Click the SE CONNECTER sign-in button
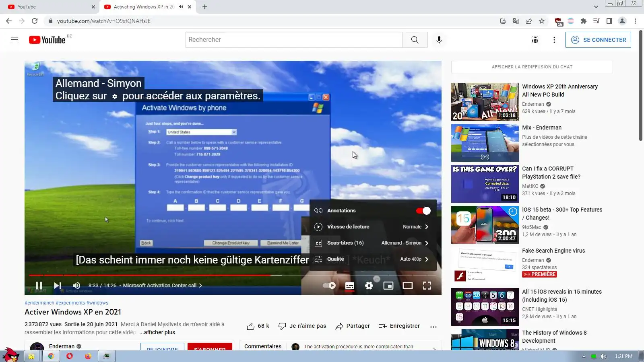644x362 pixels. 598,40
